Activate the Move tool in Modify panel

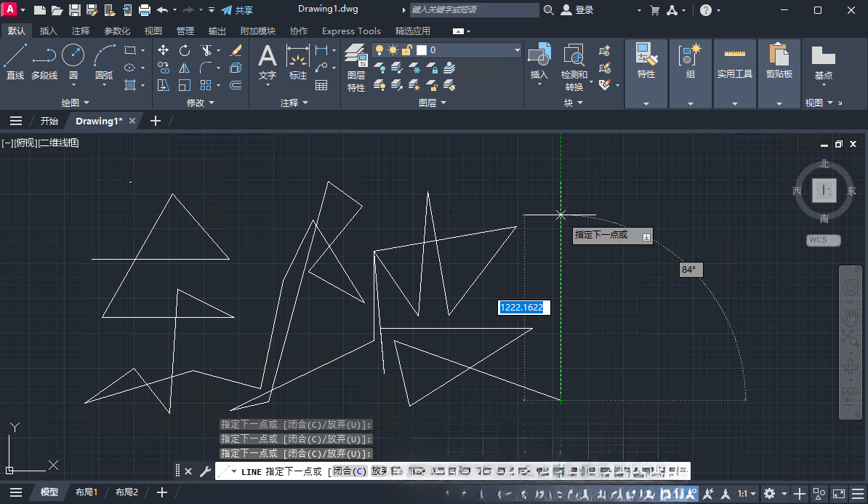164,50
